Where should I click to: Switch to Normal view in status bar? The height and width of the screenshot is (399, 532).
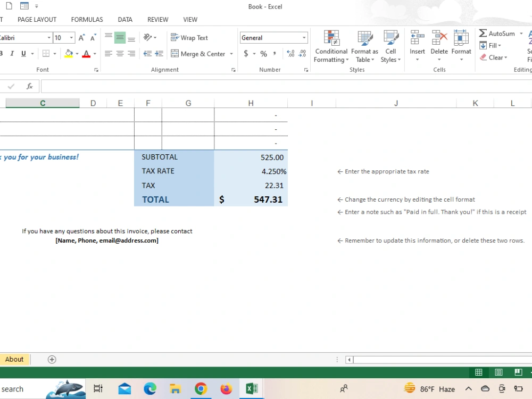479,372
